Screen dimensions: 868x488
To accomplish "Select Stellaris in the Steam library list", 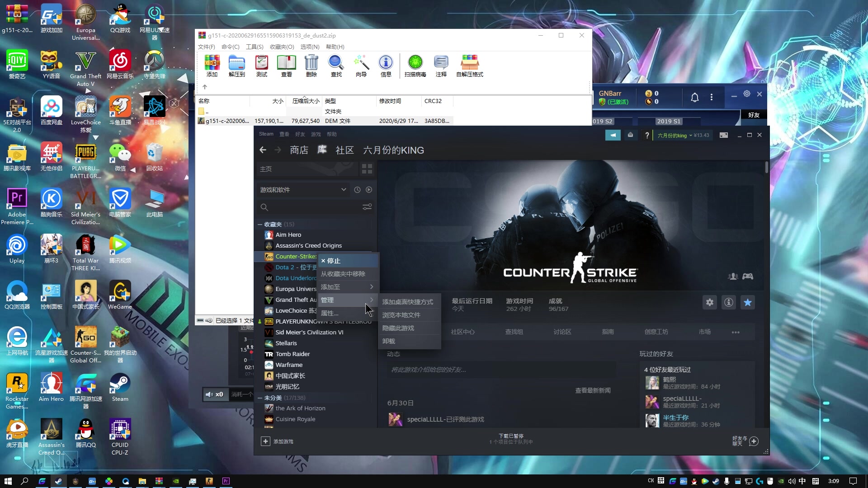I will pyautogui.click(x=286, y=343).
